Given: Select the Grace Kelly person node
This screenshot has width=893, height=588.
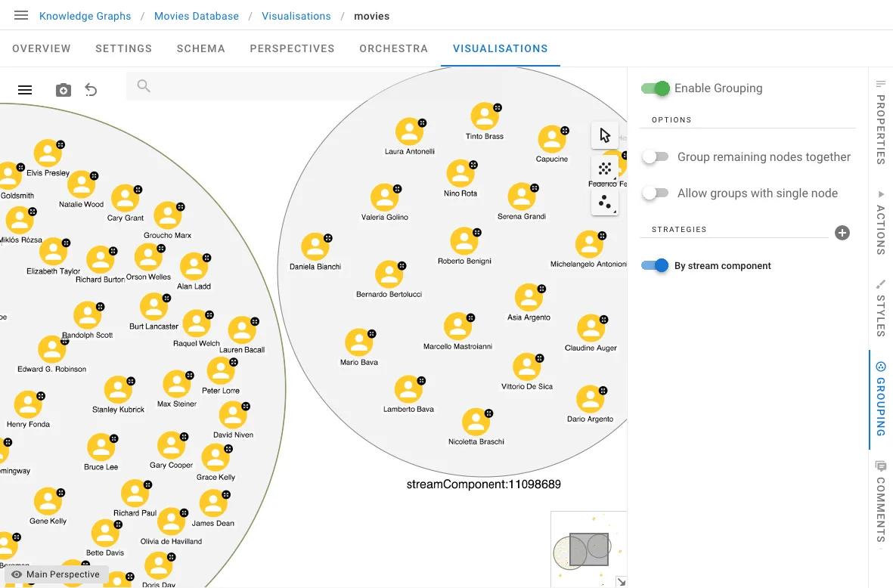Looking at the screenshot, I should 215,458.
